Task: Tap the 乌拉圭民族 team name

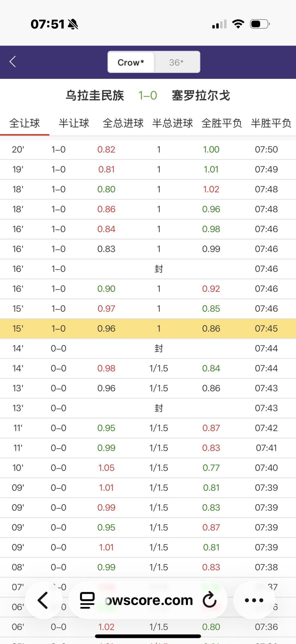Action: (x=95, y=95)
